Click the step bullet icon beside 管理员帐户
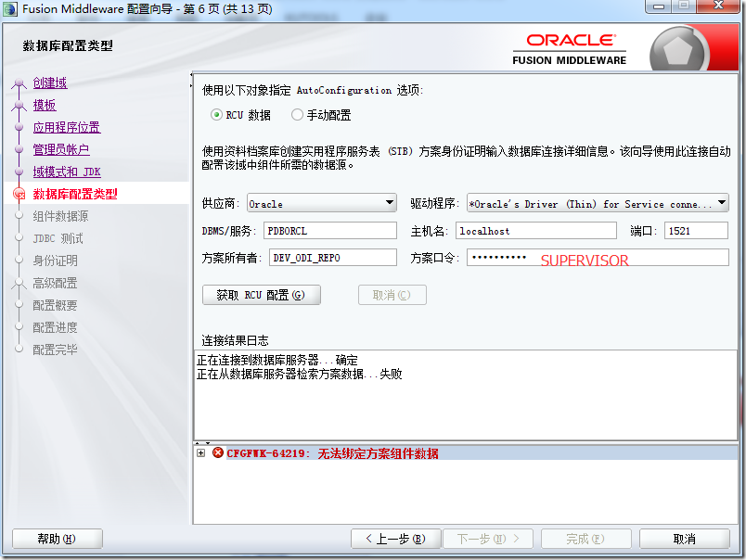This screenshot has width=746, height=560. tap(19, 149)
